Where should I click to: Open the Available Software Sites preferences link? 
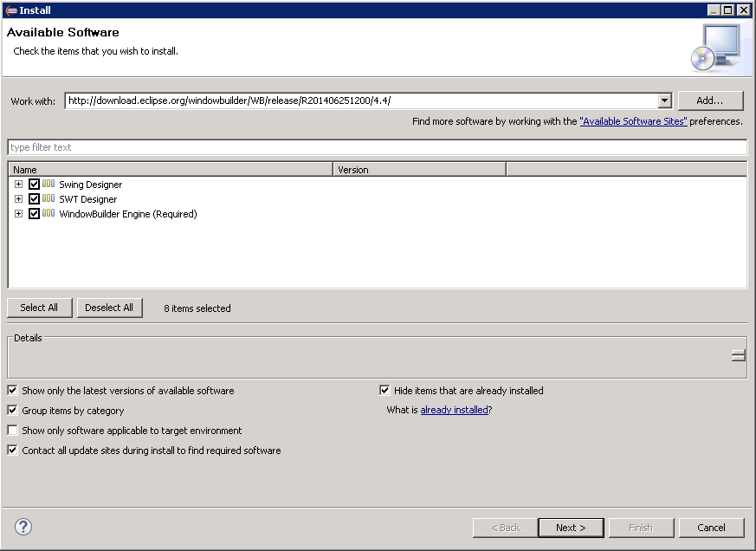(633, 121)
